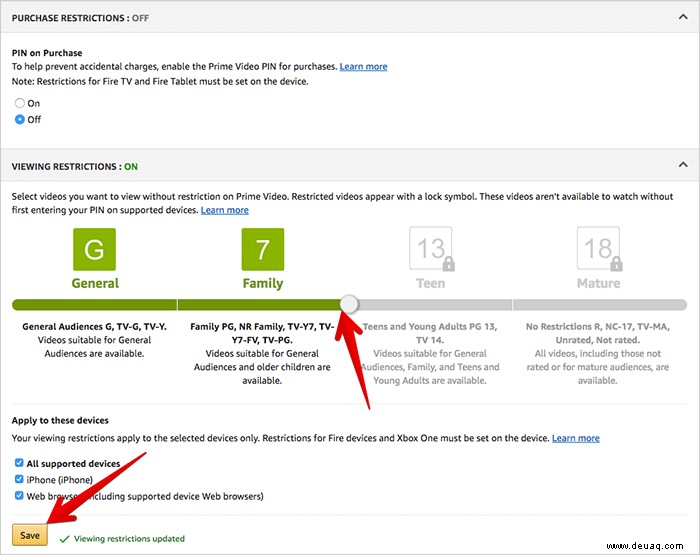This screenshot has height=555, width=700.
Task: Click the Mature label
Action: (598, 283)
